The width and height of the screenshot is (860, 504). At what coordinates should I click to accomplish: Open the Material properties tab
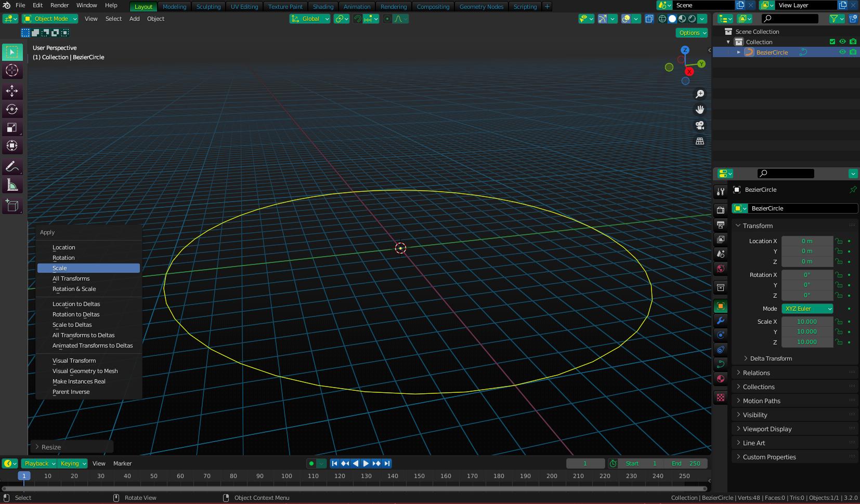721,378
